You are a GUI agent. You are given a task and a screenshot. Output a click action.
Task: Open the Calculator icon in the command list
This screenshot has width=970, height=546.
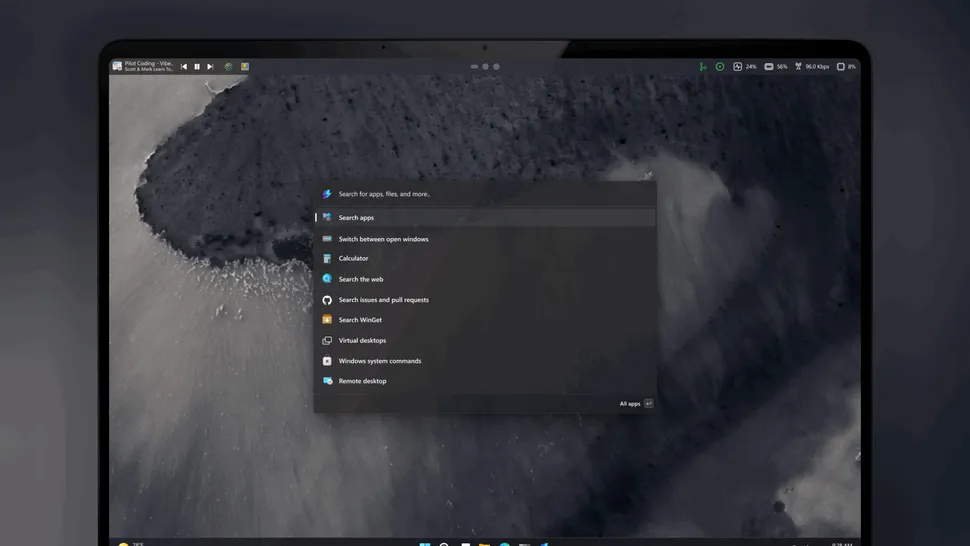coord(327,258)
